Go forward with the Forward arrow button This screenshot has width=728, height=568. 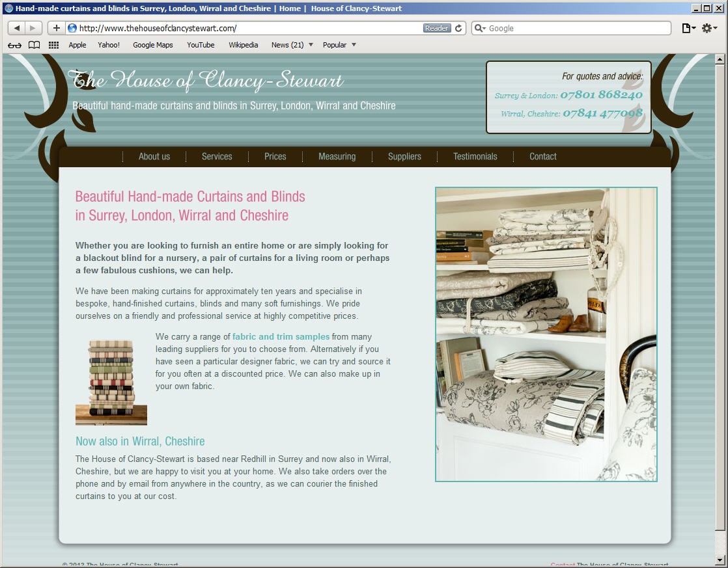(x=33, y=29)
